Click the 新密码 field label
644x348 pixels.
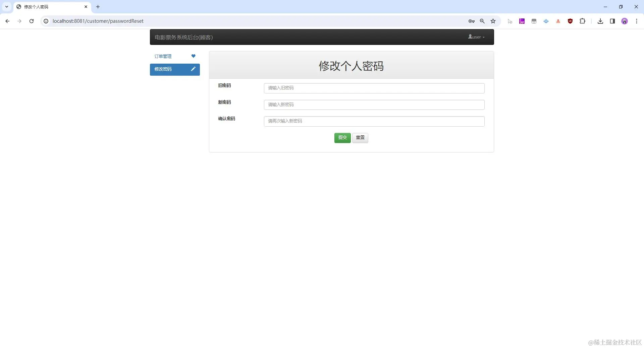click(224, 102)
